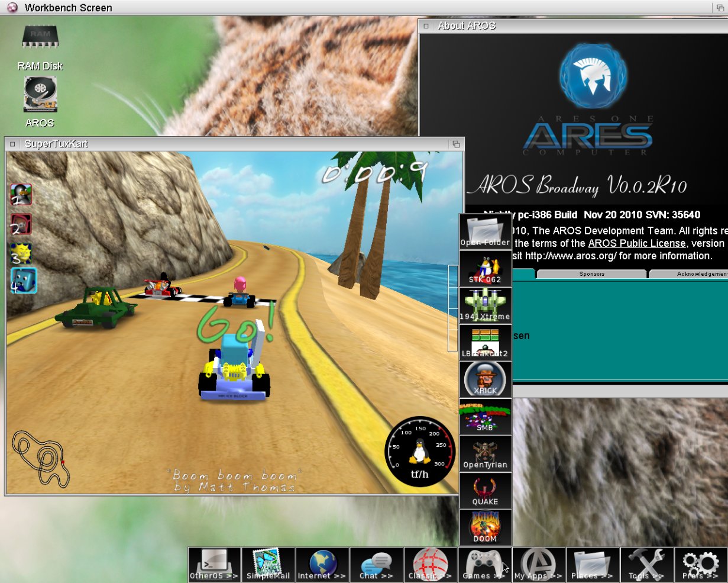Expand the Places dock menu

pos(593,565)
